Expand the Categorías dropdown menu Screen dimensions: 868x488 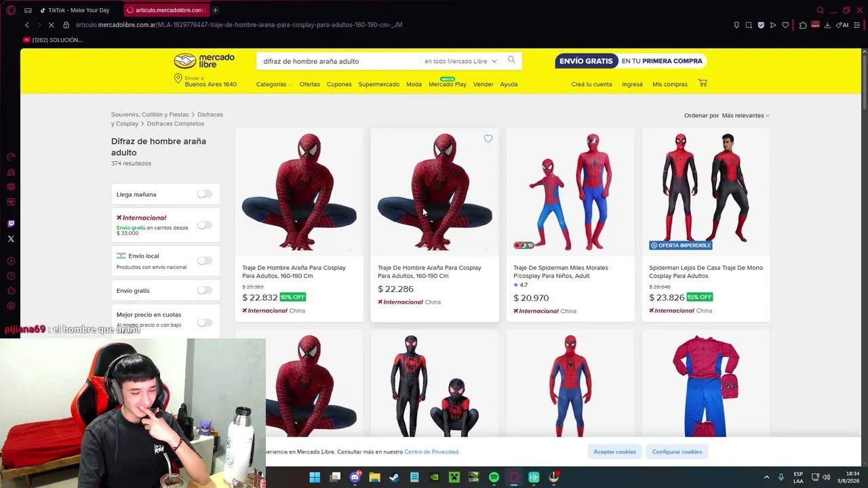coord(274,84)
